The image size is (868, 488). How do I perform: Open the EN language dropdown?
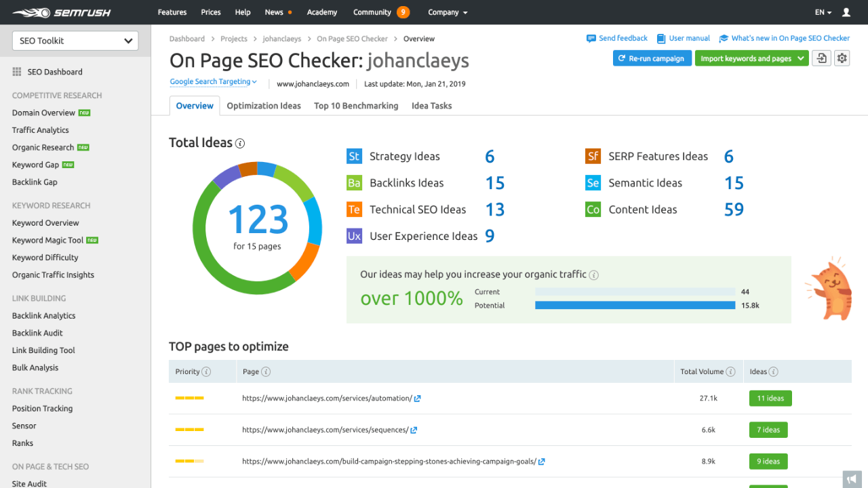pos(823,12)
